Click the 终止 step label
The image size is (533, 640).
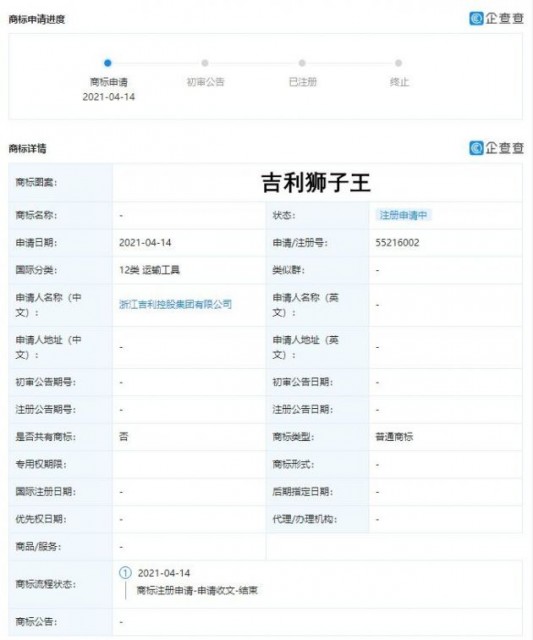click(399, 82)
